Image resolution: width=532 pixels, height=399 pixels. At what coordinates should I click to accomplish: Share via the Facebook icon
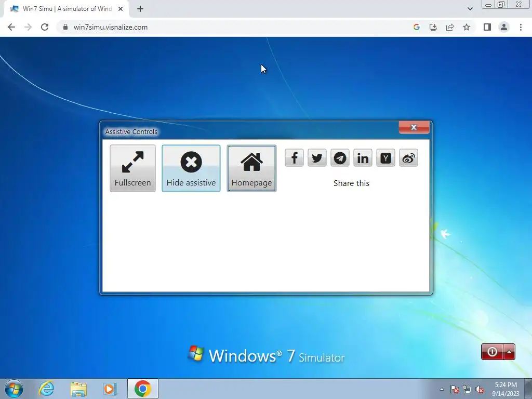click(x=294, y=158)
